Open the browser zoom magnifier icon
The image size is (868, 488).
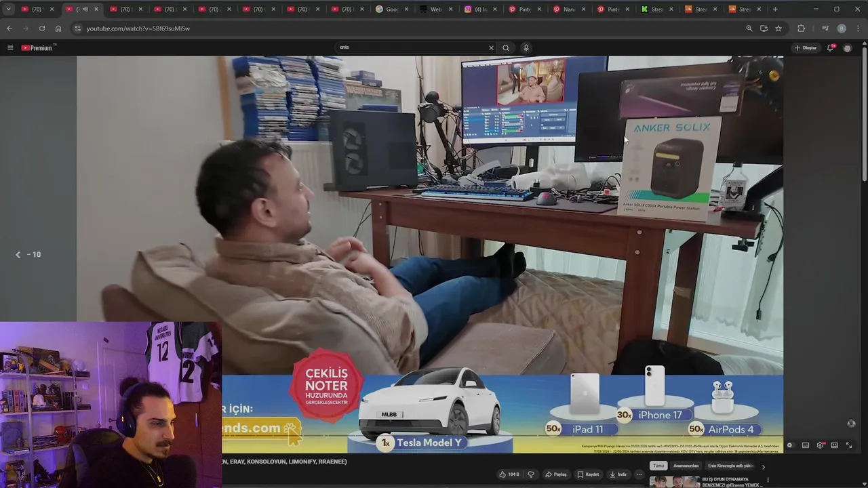pyautogui.click(x=749, y=28)
